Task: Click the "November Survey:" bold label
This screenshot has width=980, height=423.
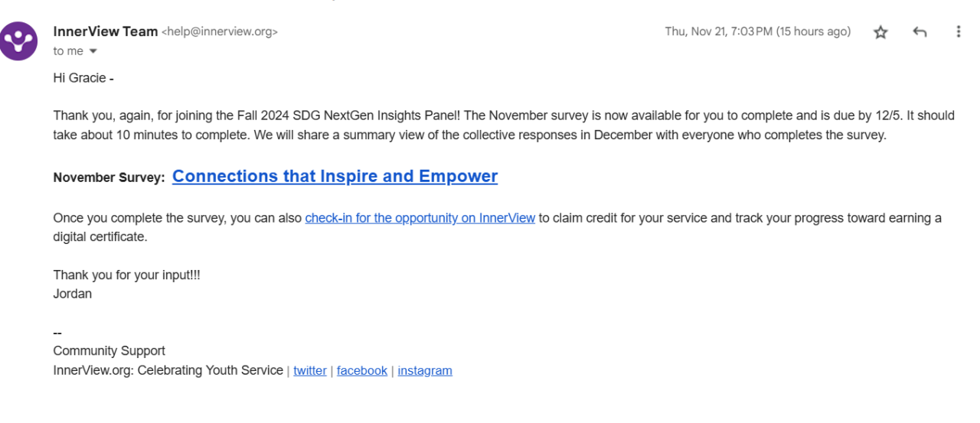Action: tap(109, 177)
